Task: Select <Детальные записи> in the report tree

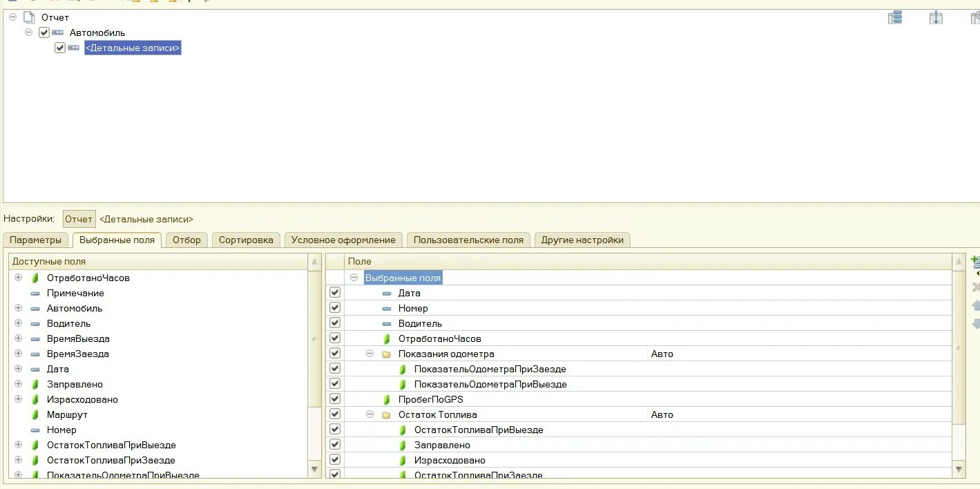Action: pos(133,48)
